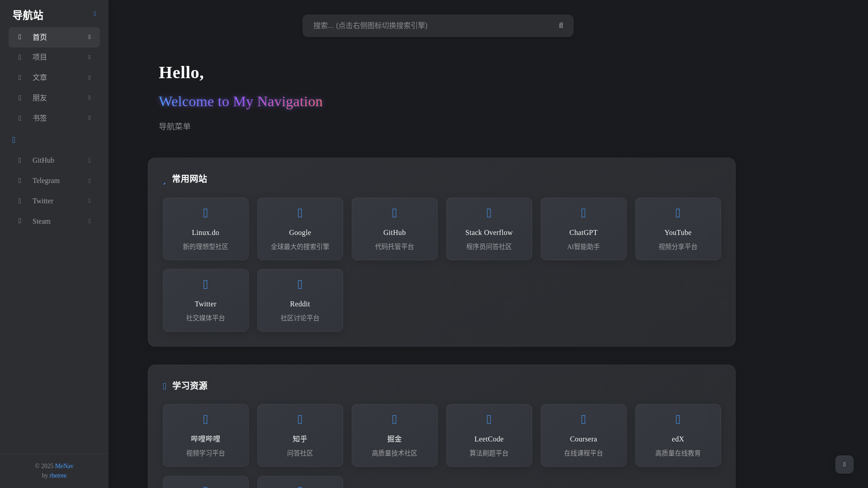Click the arrow right of sidebar Twitter
868x488 pixels.
(x=90, y=201)
